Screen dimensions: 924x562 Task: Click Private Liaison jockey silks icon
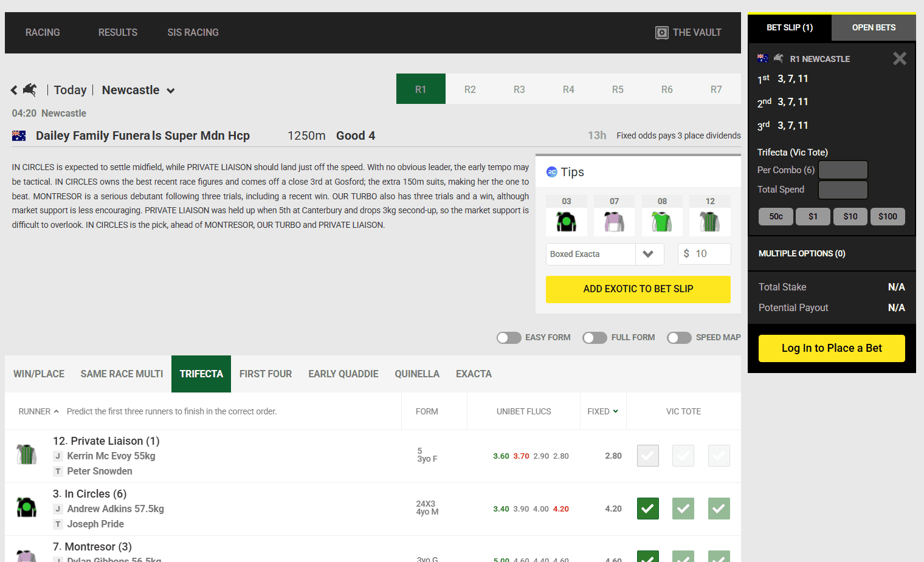point(26,454)
